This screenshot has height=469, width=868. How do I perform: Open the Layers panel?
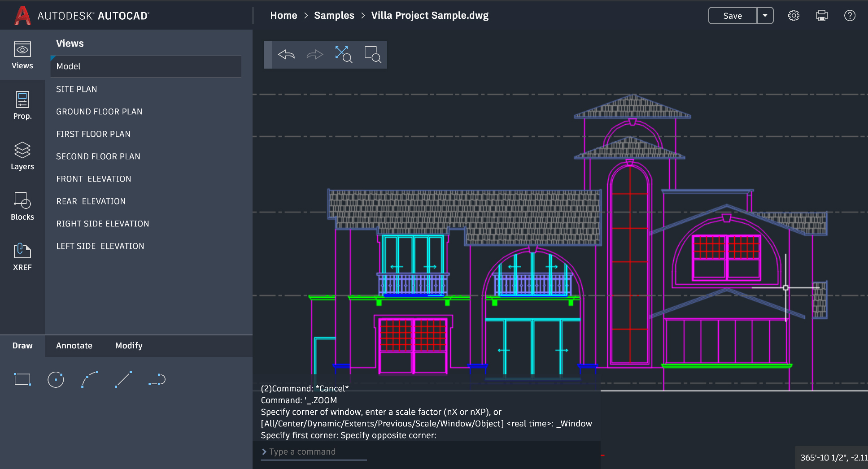click(x=22, y=156)
